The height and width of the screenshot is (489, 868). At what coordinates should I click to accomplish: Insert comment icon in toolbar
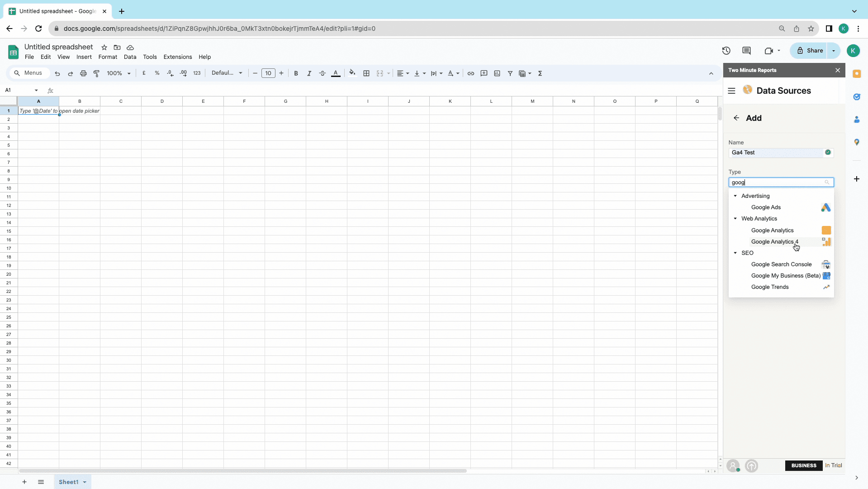coord(484,73)
